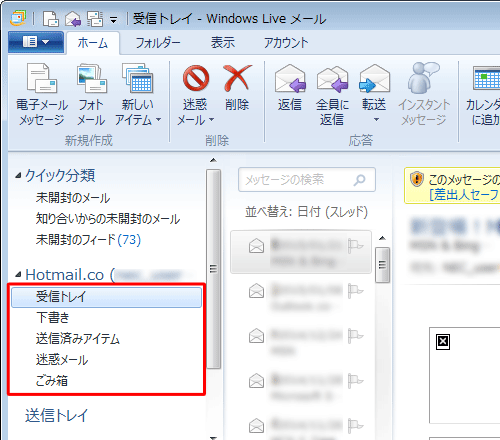The image size is (500, 440).
Task: Toggle flag on fourth message
Action: point(355,381)
